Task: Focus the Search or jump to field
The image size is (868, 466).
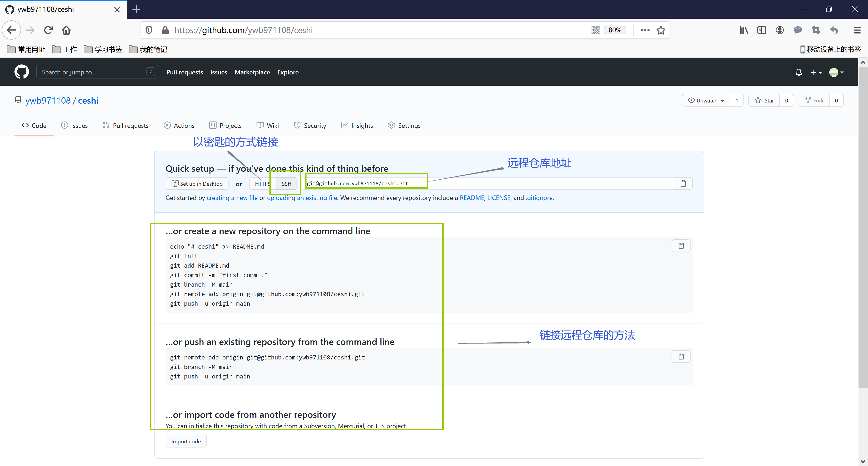Action: click(97, 72)
